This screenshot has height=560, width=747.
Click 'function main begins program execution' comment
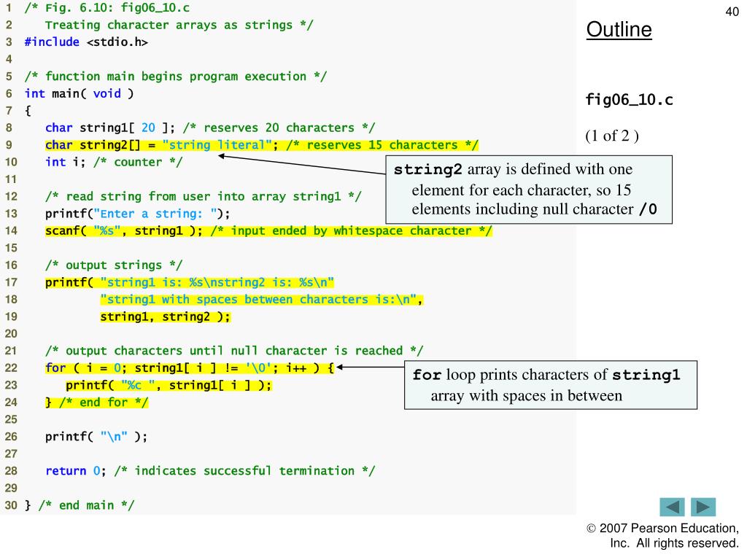pyautogui.click(x=176, y=76)
